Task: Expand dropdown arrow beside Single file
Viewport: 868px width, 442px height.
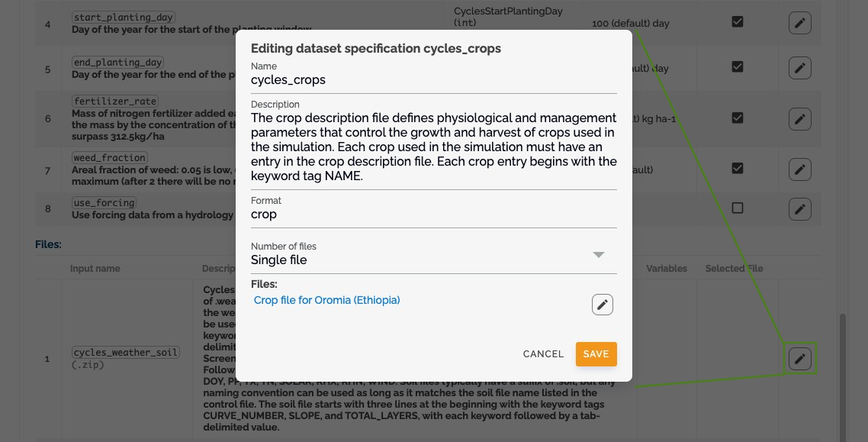Action: click(x=599, y=255)
